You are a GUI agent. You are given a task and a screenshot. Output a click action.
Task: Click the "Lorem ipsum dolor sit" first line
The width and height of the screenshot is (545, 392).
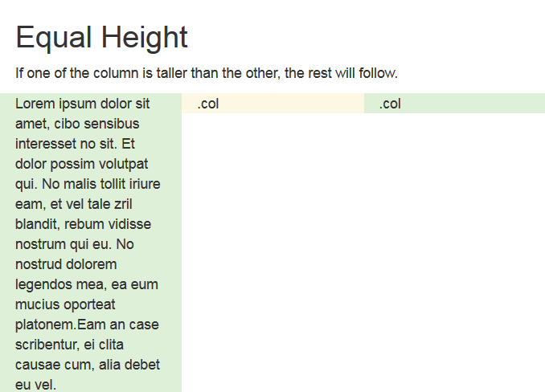click(83, 104)
